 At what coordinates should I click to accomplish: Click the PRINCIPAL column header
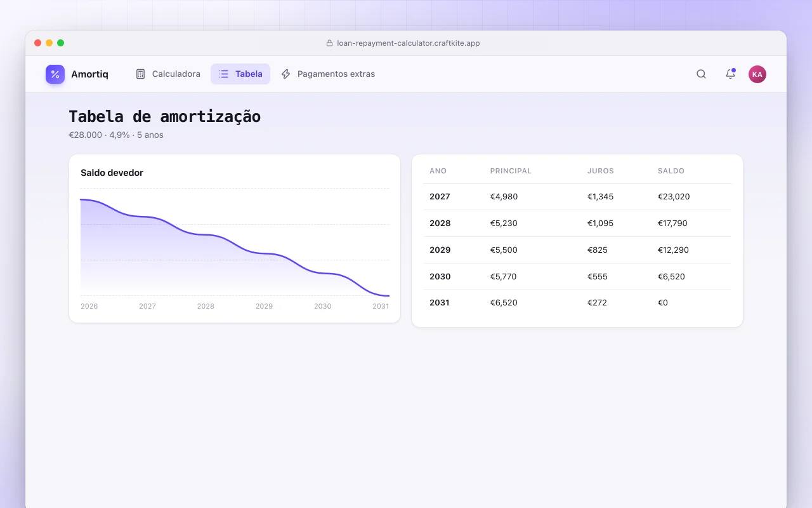coord(511,171)
